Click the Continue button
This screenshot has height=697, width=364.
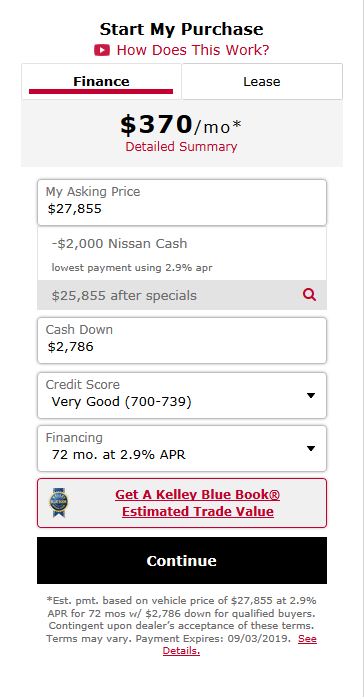click(x=182, y=561)
